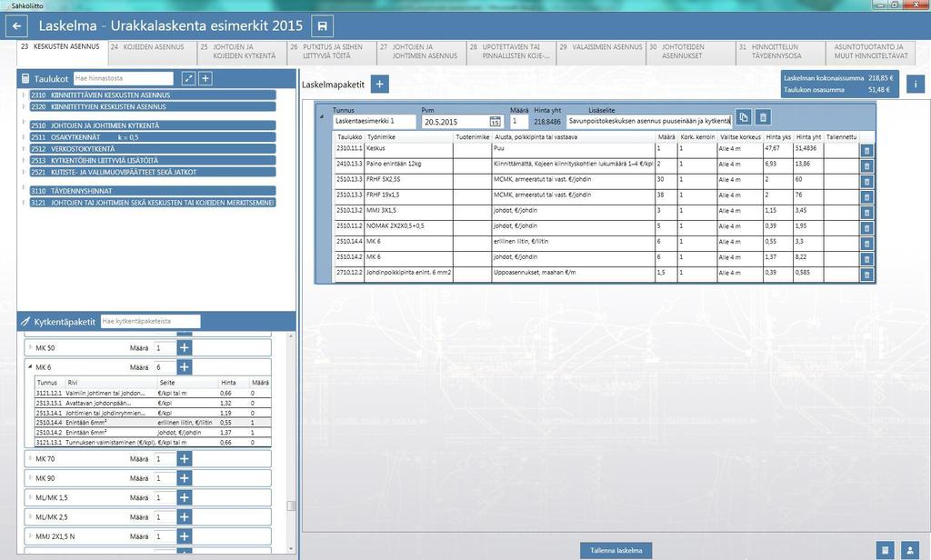Save the calculation using the disk icon
Viewport: 931px width, 560px height.
point(323,26)
